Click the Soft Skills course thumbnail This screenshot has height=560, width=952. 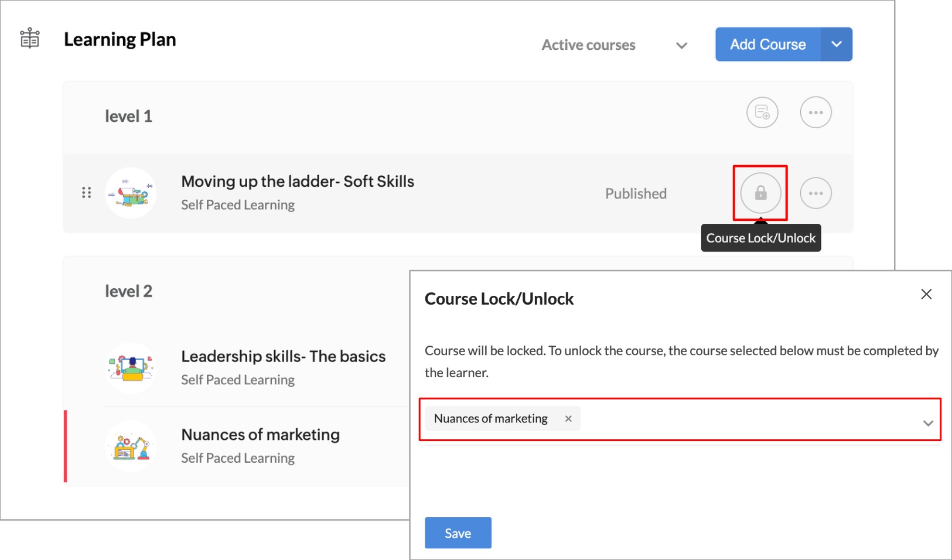pyautogui.click(x=131, y=193)
